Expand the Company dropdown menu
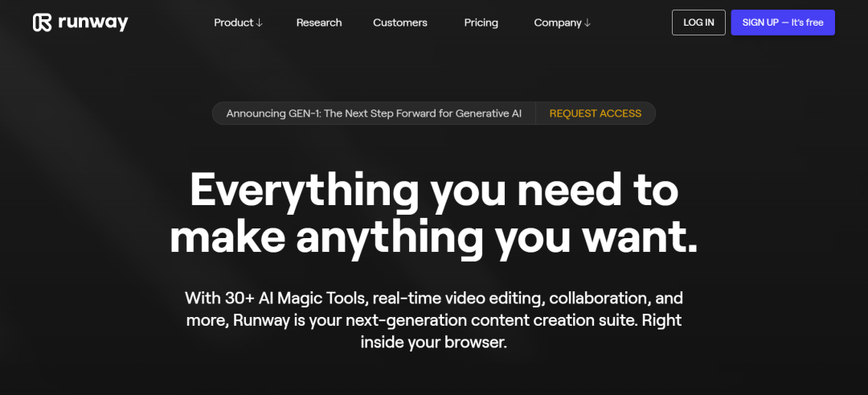Screen dimensions: 868x395 pyautogui.click(x=563, y=23)
